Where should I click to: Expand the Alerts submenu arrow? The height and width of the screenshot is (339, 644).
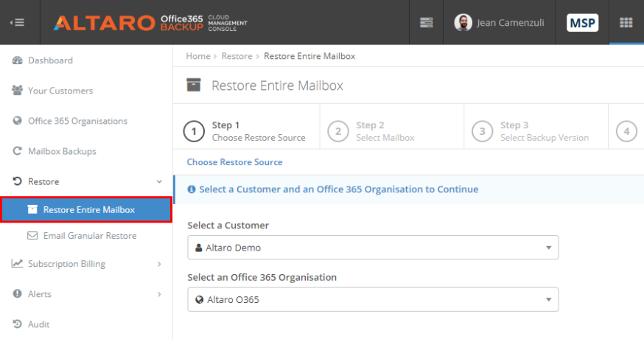[159, 294]
